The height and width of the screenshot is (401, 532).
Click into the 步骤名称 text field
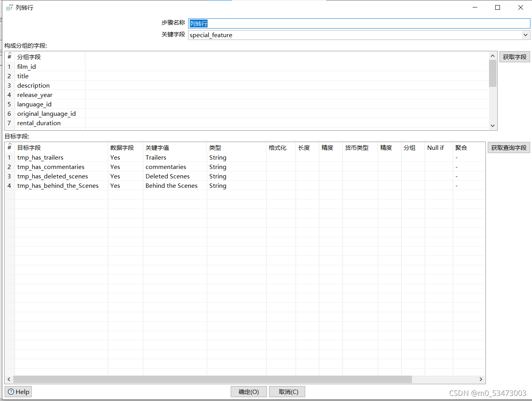point(359,23)
